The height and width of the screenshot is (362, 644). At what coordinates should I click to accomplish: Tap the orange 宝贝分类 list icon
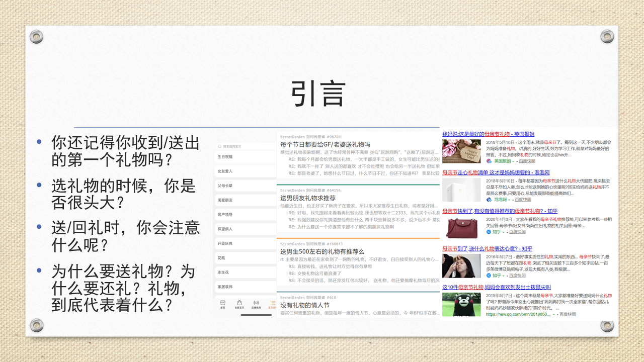pos(273,303)
